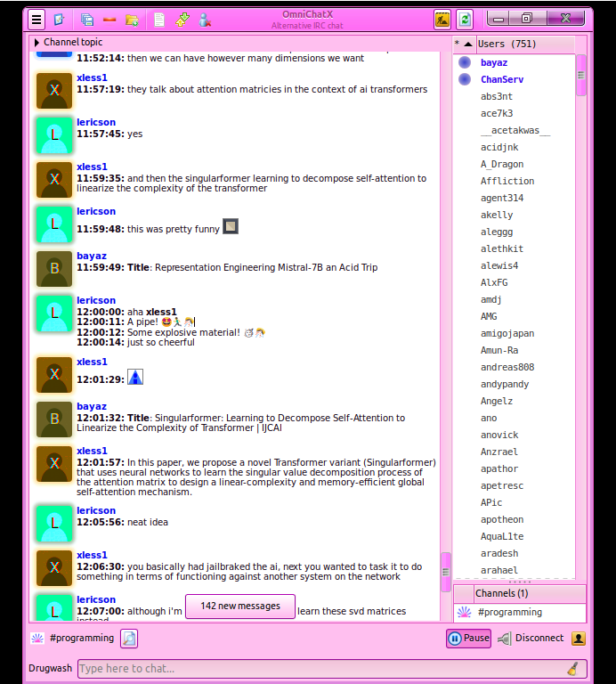Click lericson nickname above 12:05:56 message
This screenshot has height=684, width=616.
pos(96,511)
